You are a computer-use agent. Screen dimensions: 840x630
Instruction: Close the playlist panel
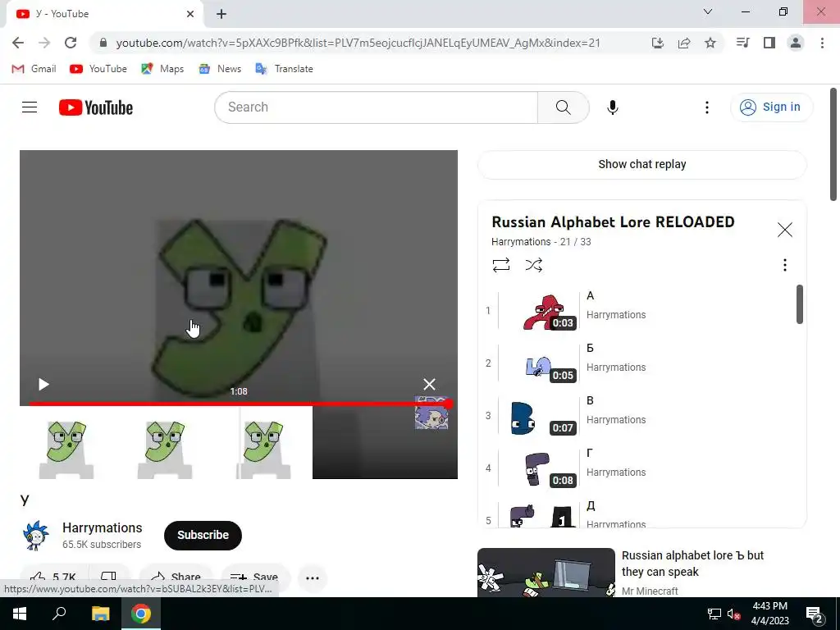[785, 230]
